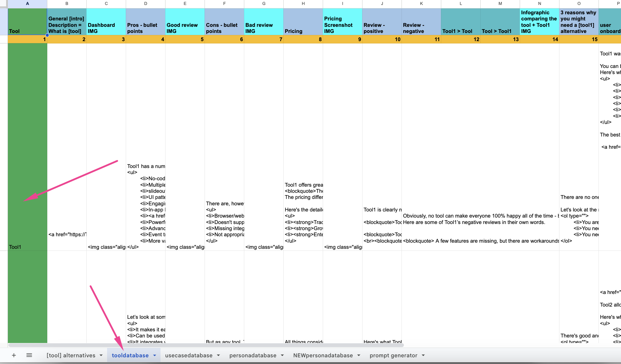This screenshot has height=364, width=621.
Task: Select 'Infographic comparing the tool' header cell
Action: tap(540, 22)
